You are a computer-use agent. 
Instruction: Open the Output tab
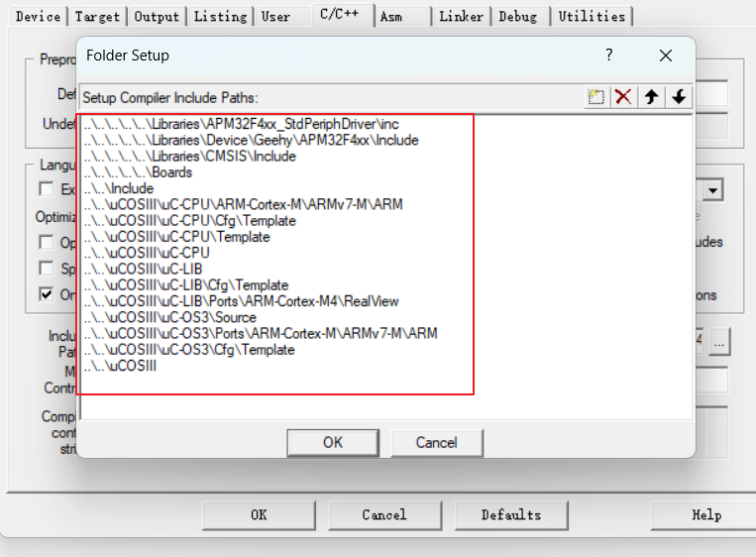(157, 17)
